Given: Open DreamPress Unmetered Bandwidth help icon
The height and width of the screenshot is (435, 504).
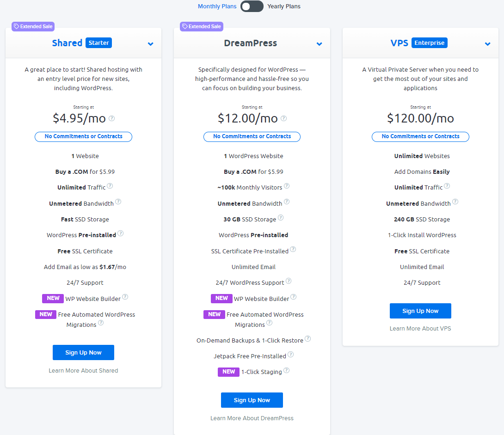Looking at the screenshot, I should 287,202.
